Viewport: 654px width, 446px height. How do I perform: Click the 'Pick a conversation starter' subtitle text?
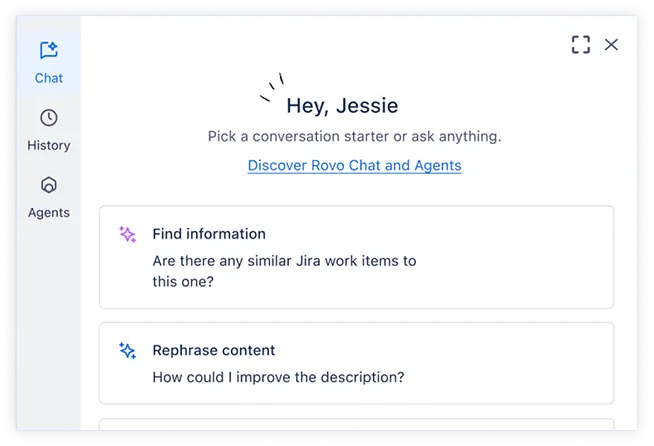click(354, 136)
